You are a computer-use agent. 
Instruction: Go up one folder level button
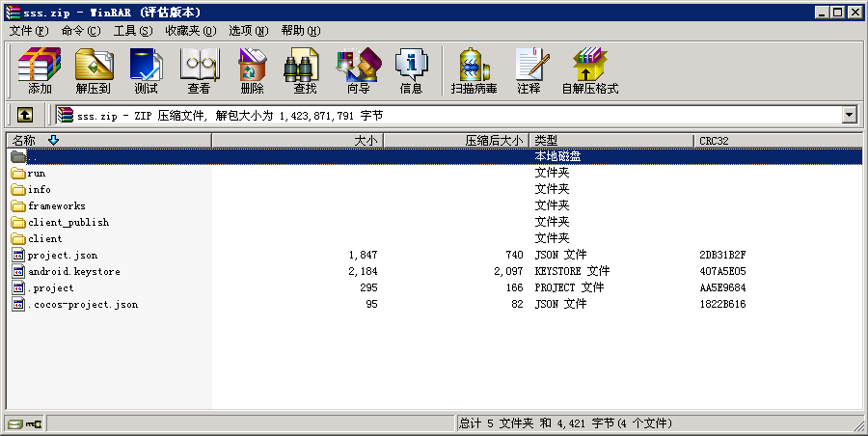pyautogui.click(x=25, y=115)
